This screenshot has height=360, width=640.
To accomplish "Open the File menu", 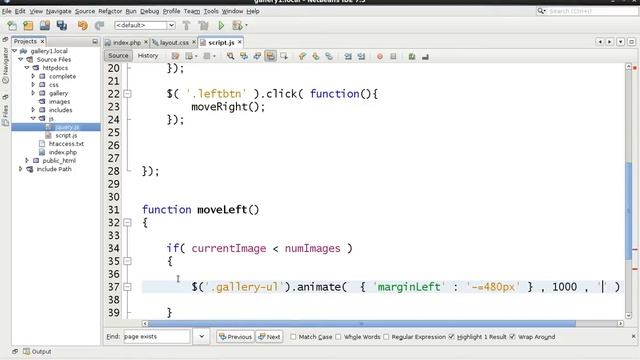I will pyautogui.click(x=7, y=11).
